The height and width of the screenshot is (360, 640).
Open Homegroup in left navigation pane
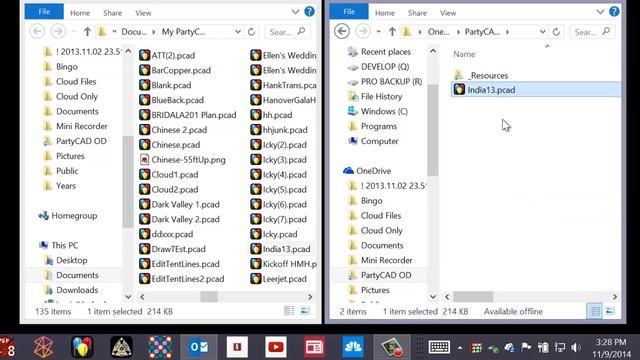[68, 216]
